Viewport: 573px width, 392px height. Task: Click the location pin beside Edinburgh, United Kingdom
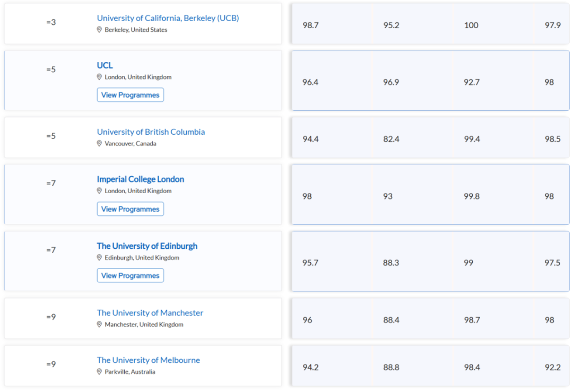[99, 258]
